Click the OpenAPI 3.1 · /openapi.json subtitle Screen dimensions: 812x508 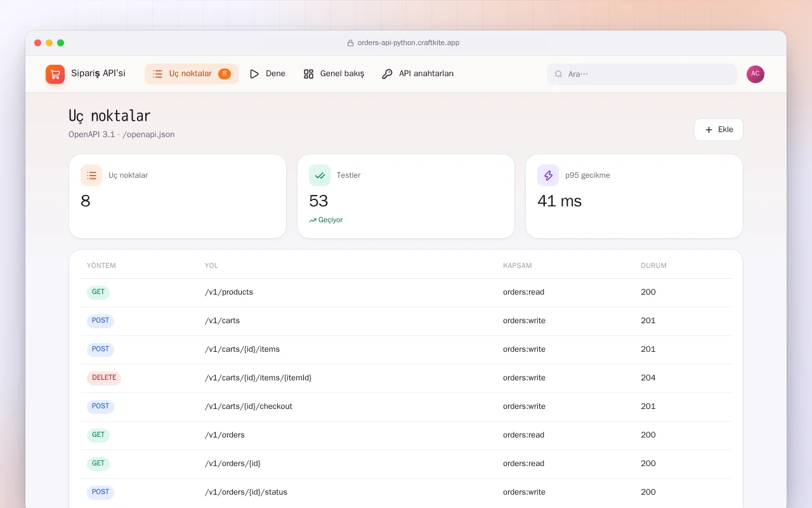pyautogui.click(x=122, y=135)
